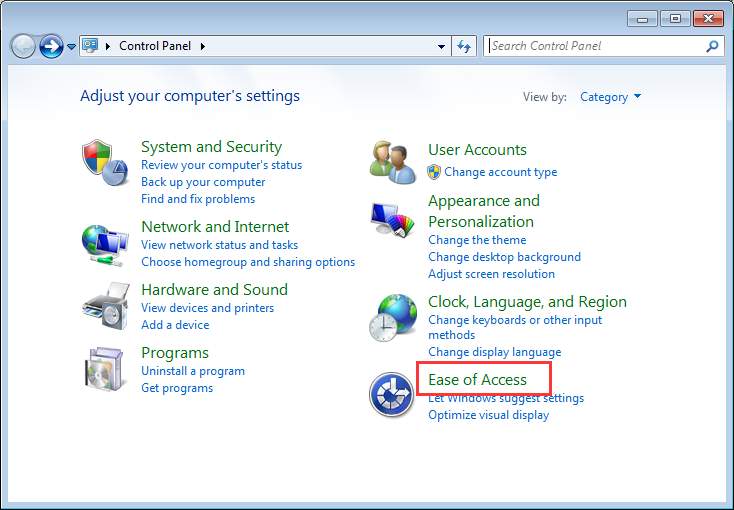Image resolution: width=734 pixels, height=510 pixels.
Task: Click Find and fix problems
Action: [x=198, y=199]
